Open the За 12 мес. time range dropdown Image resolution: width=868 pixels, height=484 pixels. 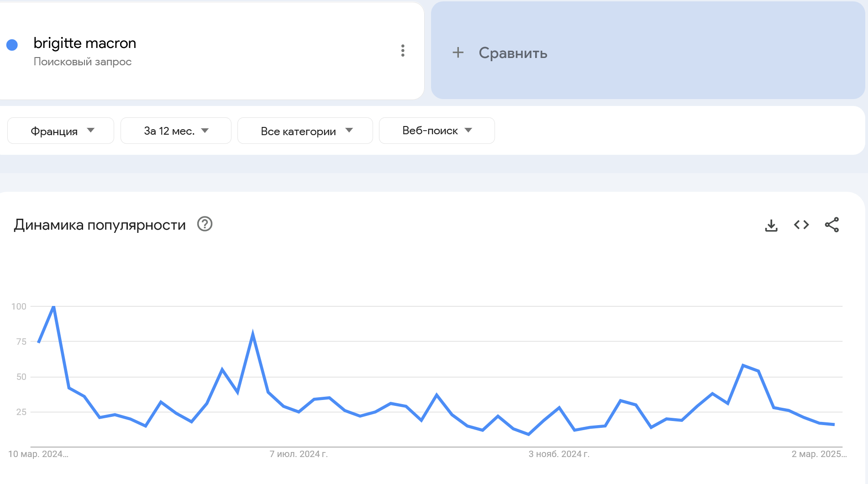tap(175, 130)
